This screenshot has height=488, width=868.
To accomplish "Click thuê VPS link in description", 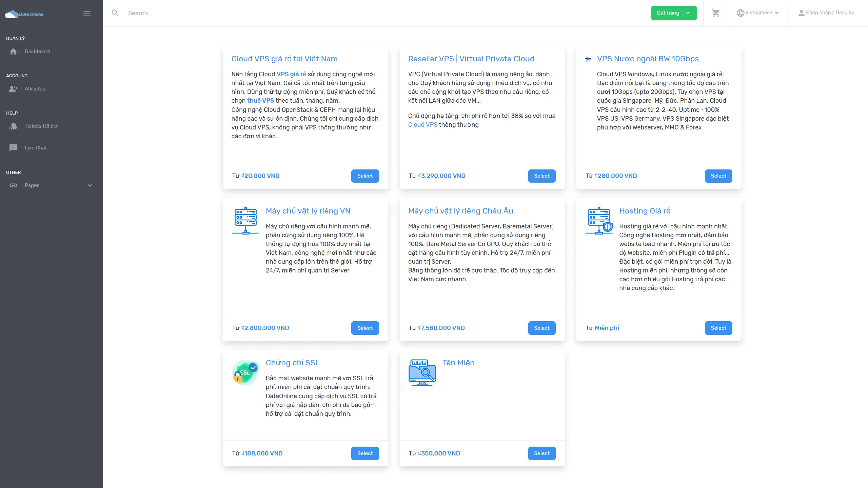I will 260,101.
